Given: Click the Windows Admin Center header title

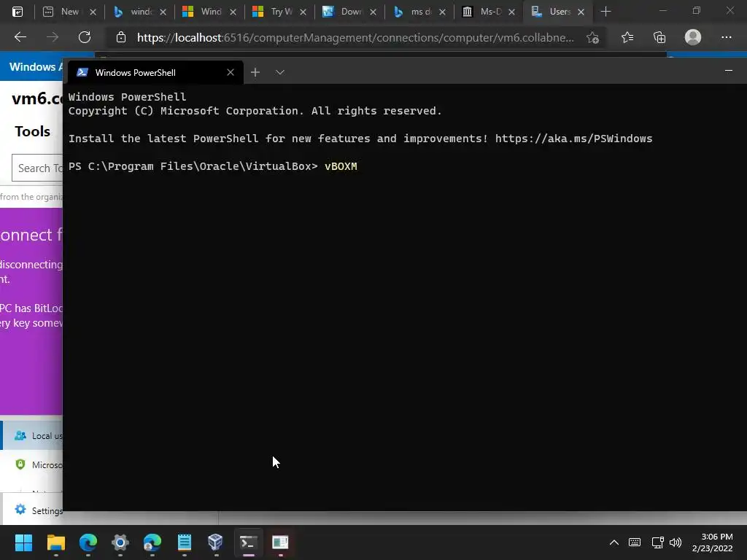Looking at the screenshot, I should pos(36,66).
